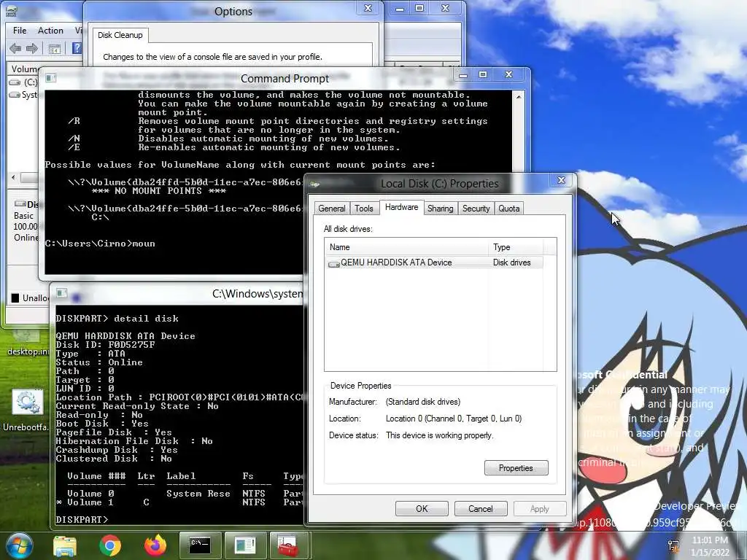Switch to the red toolbox taskbar app
This screenshot has height=560, width=747.
click(x=289, y=545)
